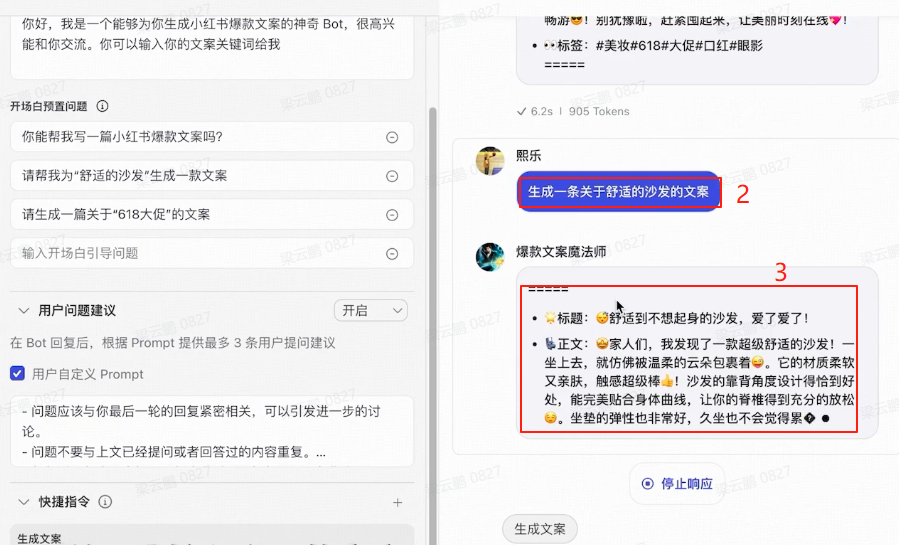Remove the preset question about 小红书爆款文案

(392, 138)
